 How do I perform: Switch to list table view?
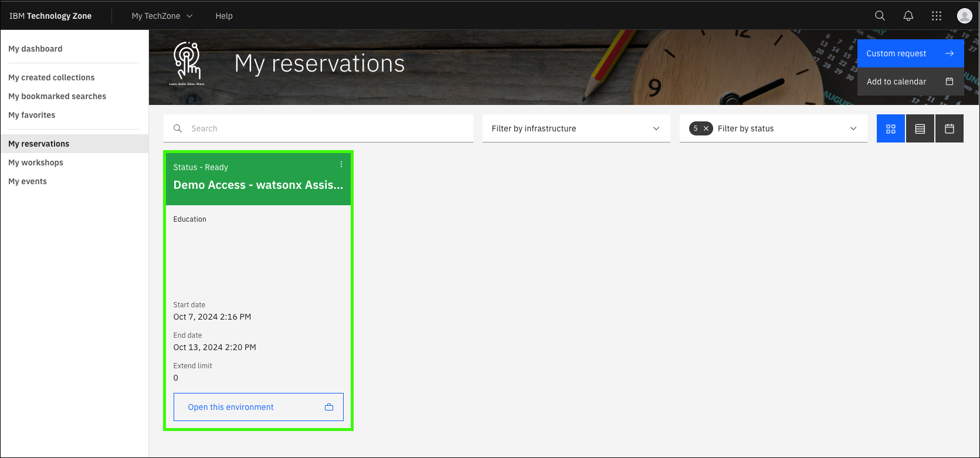(920, 128)
